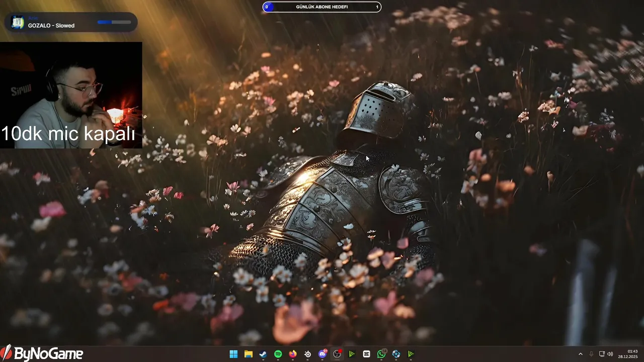Screen dimensions: 644x362
Task: Open the Windows Start menu
Action: 233,354
